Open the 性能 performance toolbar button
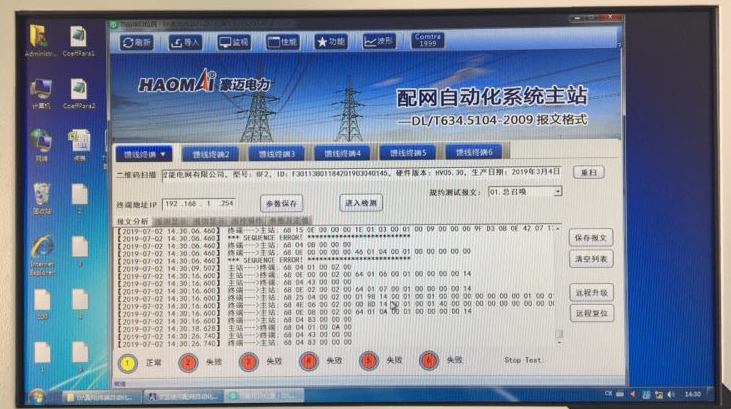731x409 pixels. click(x=283, y=43)
